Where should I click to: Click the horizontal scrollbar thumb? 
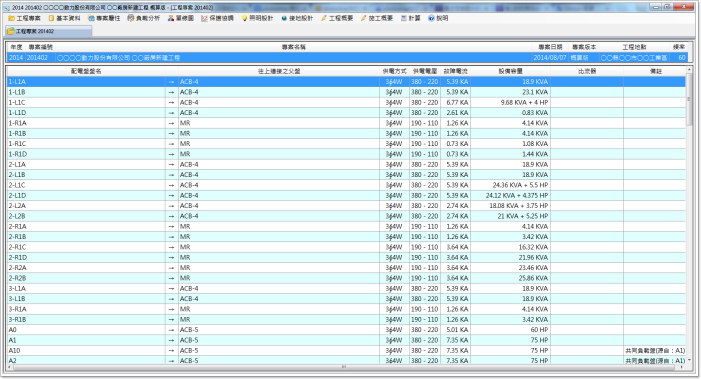pos(344,367)
